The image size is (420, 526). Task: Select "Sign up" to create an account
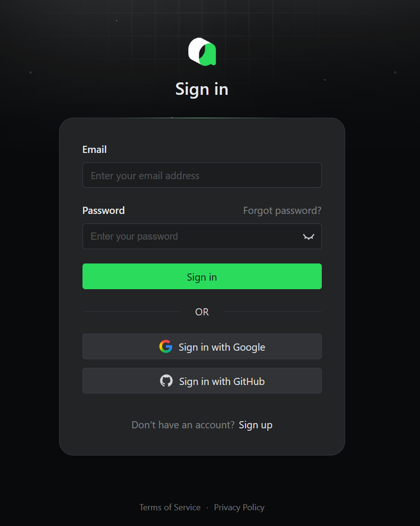[x=256, y=425]
